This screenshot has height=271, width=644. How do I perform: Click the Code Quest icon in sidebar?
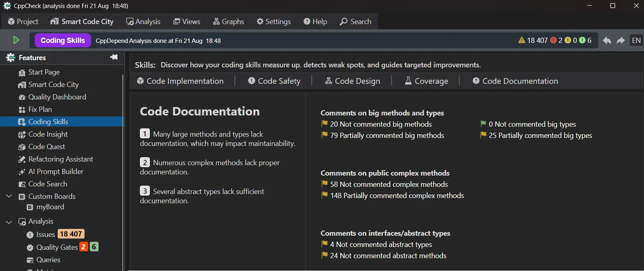22,147
